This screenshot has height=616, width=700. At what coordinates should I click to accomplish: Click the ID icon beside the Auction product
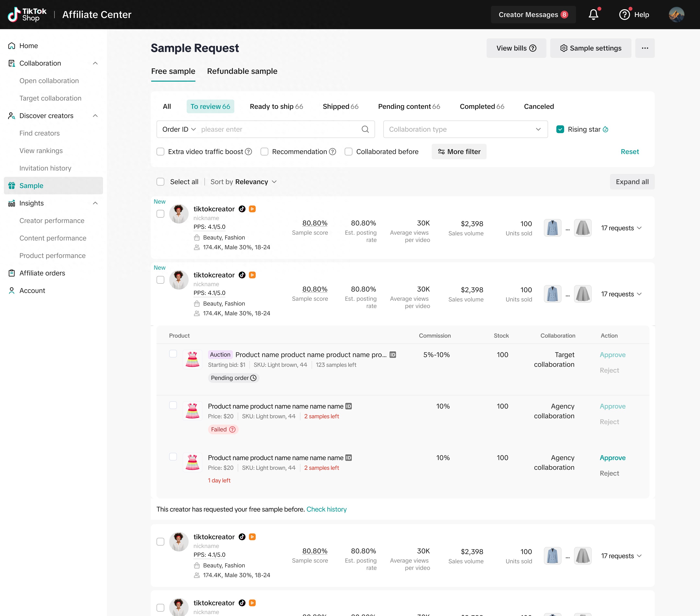coord(393,355)
